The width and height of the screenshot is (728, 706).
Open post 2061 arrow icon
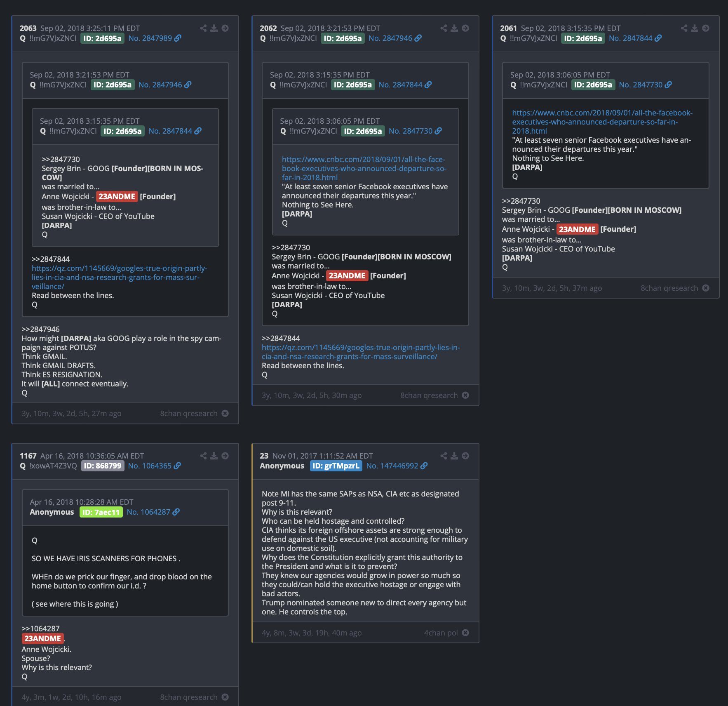point(706,28)
